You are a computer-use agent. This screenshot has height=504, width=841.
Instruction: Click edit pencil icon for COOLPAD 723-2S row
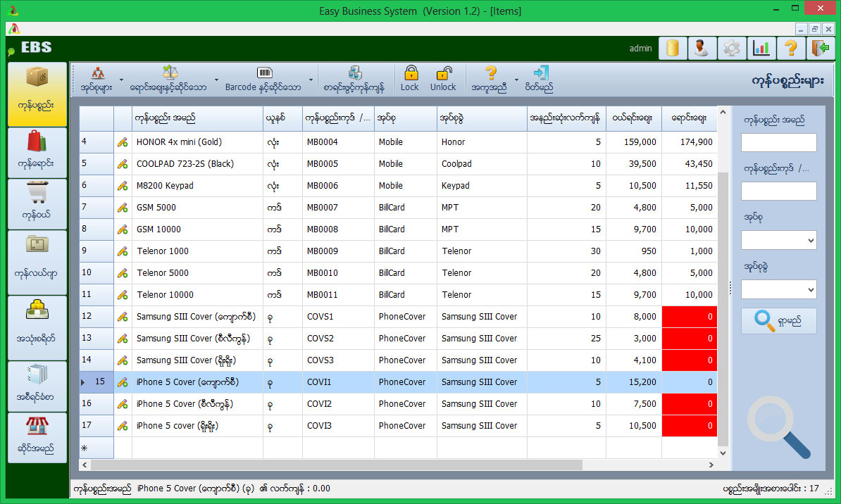[123, 164]
